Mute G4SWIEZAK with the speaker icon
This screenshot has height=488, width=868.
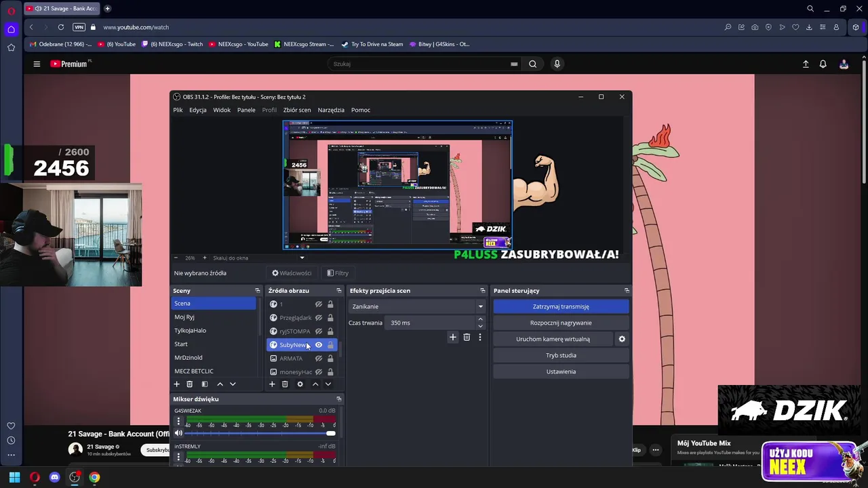point(178,433)
